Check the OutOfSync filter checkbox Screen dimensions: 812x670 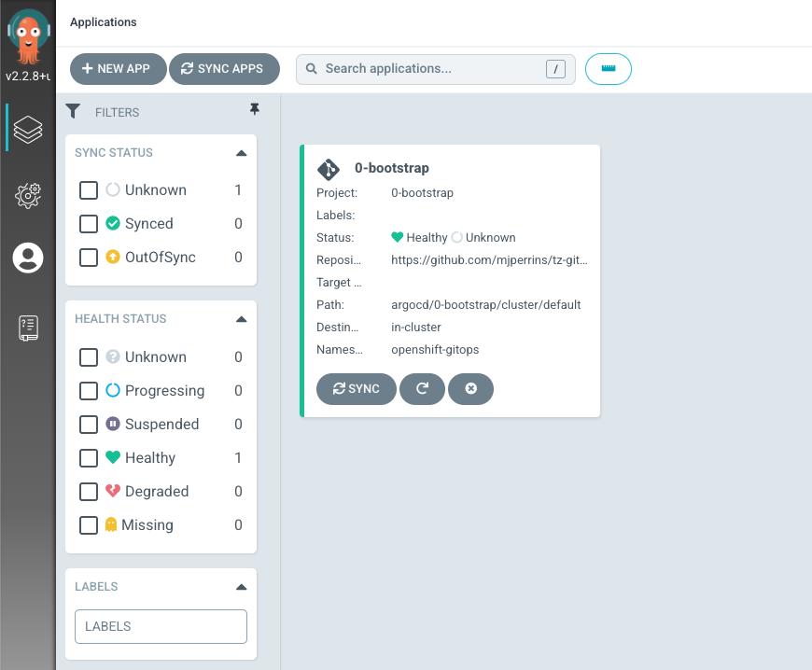(89, 258)
